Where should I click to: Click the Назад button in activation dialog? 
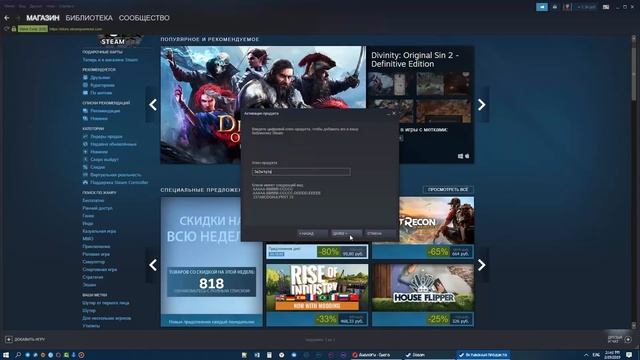point(313,233)
